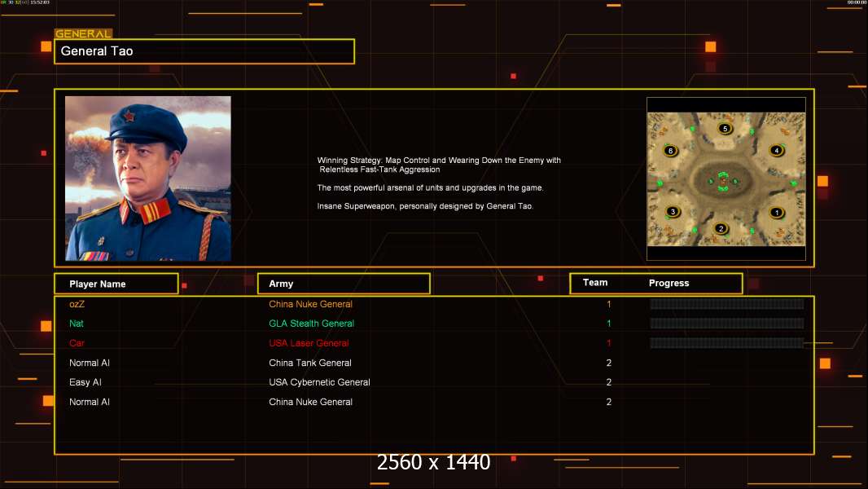Click General Tao's portrait image
The image size is (868, 489).
click(x=148, y=178)
